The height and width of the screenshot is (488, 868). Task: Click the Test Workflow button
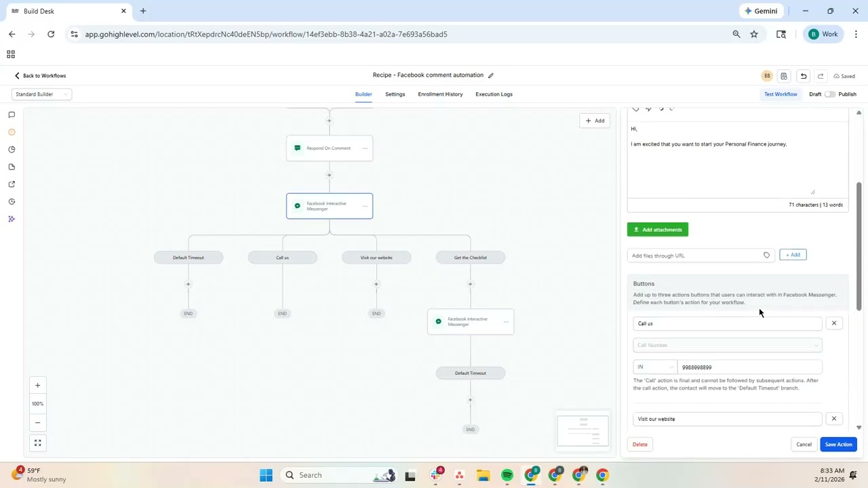point(781,94)
